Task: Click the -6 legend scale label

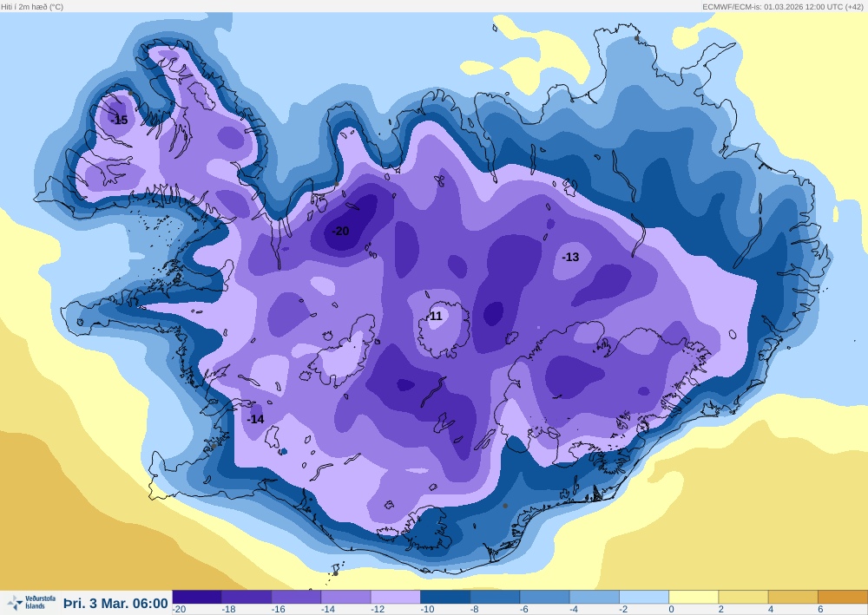Action: coord(524,610)
